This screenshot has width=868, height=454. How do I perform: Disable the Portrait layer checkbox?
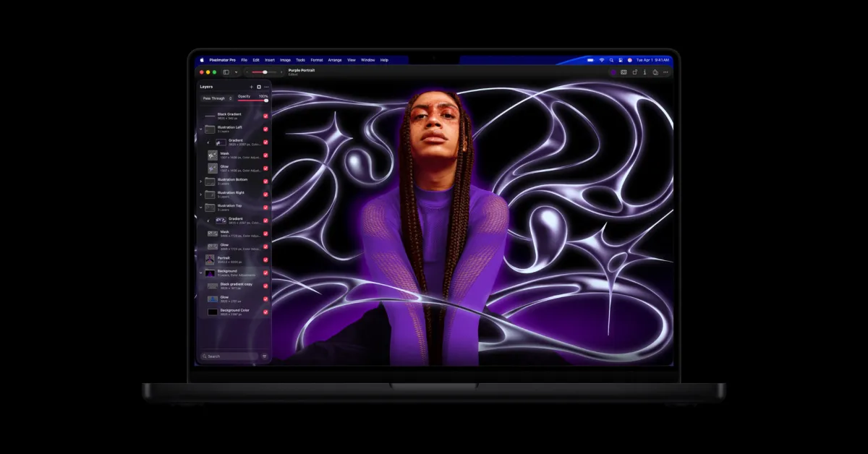267,259
